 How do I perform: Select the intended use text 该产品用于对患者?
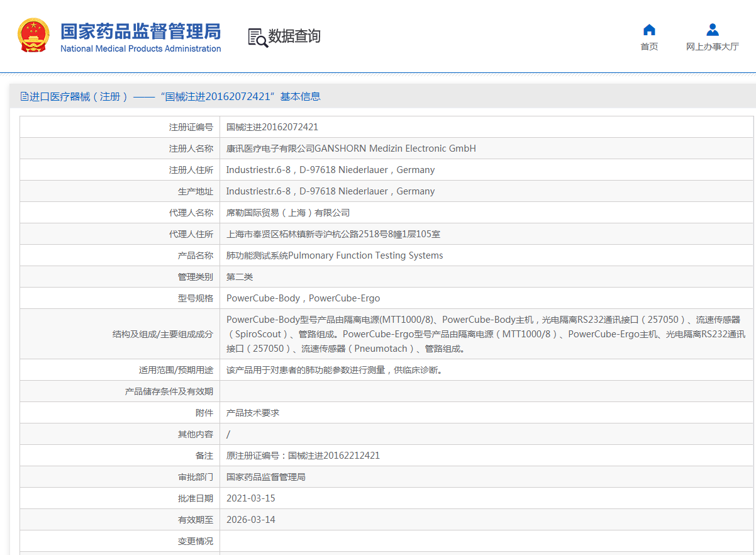336,370
